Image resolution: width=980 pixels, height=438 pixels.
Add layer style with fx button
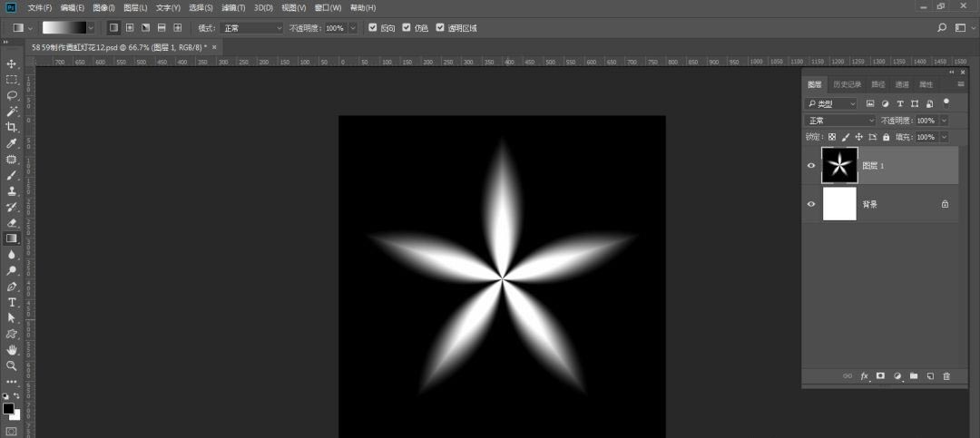(x=865, y=376)
